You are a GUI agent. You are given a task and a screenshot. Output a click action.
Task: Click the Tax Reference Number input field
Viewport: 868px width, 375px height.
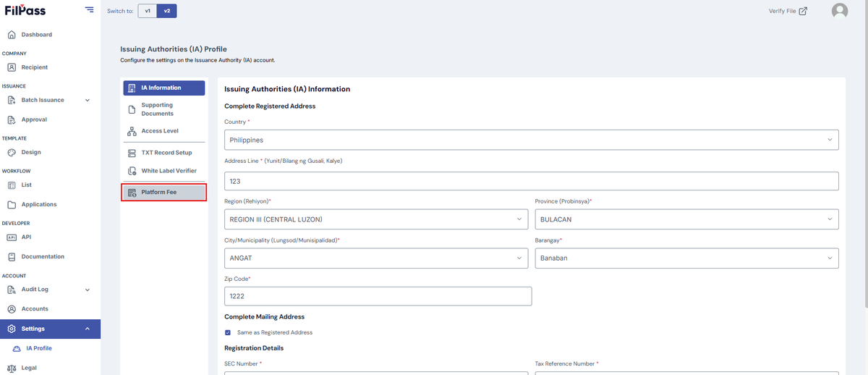687,373
